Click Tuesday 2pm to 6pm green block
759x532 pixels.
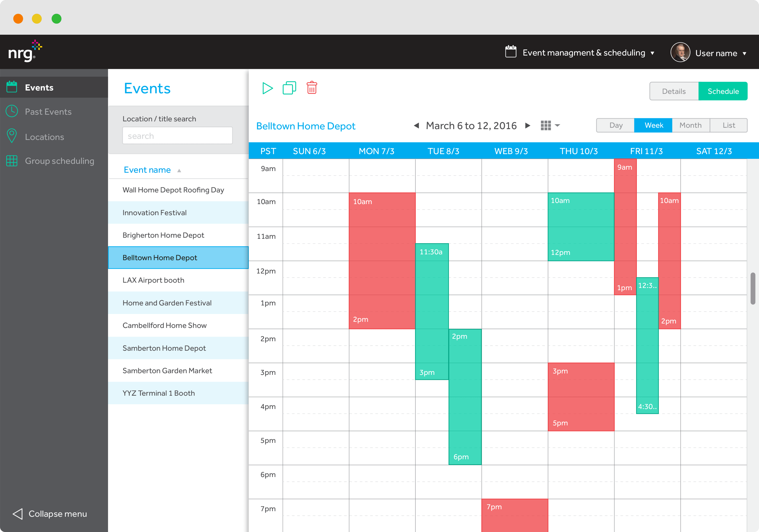click(x=465, y=397)
